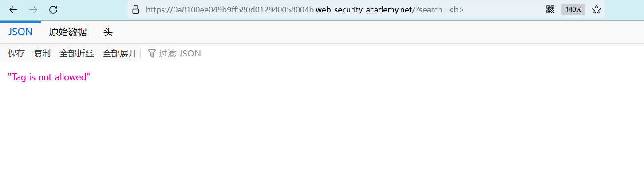Viewport: 644px width, 184px height.
Task: Switch to the JSON tab
Action: coord(20,32)
